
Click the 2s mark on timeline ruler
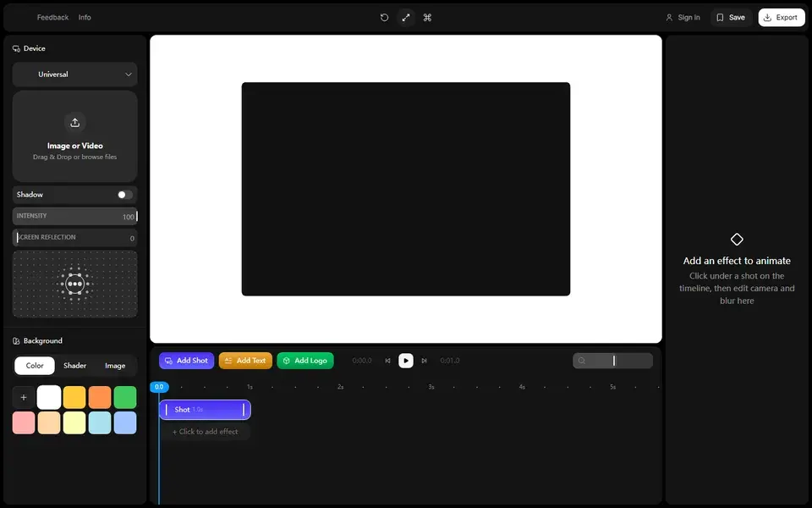340,387
